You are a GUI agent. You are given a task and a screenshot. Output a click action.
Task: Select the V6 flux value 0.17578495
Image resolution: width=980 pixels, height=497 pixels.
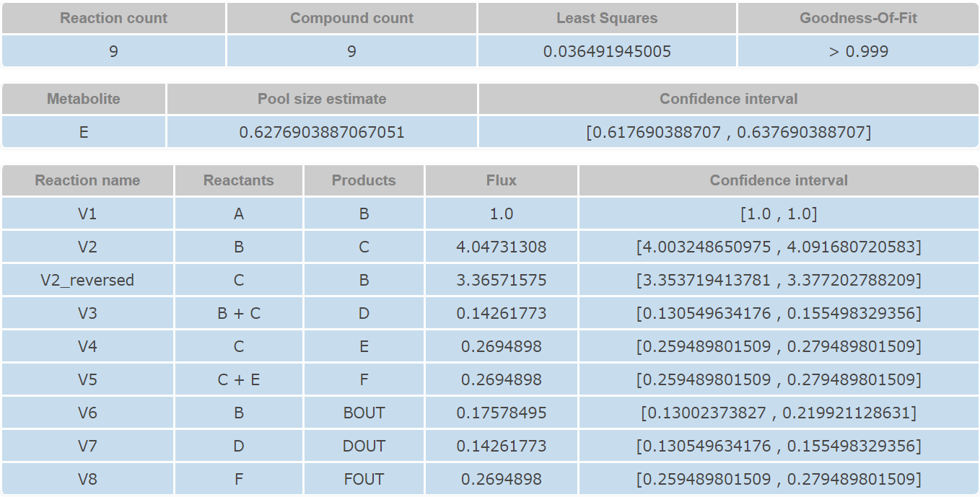[x=502, y=413]
